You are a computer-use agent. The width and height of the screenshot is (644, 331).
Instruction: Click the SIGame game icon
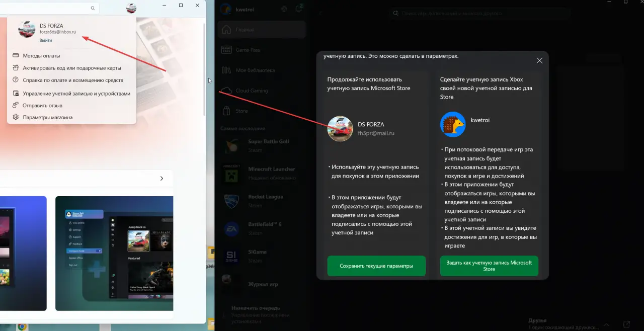(231, 256)
